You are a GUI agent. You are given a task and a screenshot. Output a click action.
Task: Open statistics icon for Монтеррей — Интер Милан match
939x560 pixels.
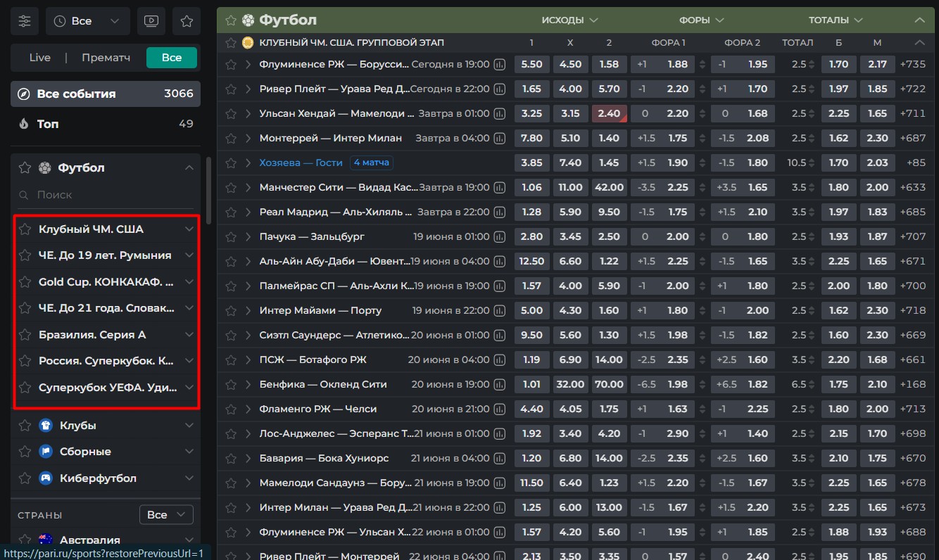500,138
